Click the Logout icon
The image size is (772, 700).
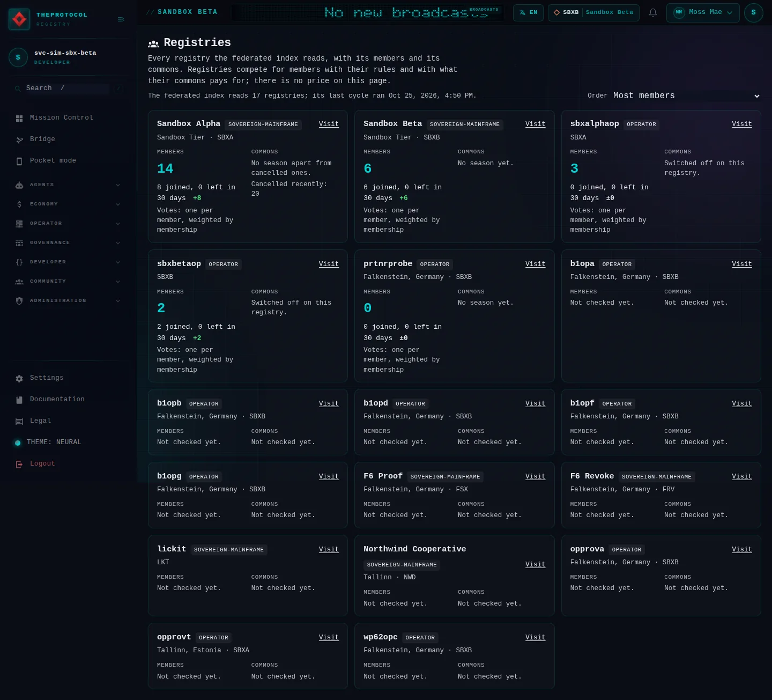click(x=19, y=464)
